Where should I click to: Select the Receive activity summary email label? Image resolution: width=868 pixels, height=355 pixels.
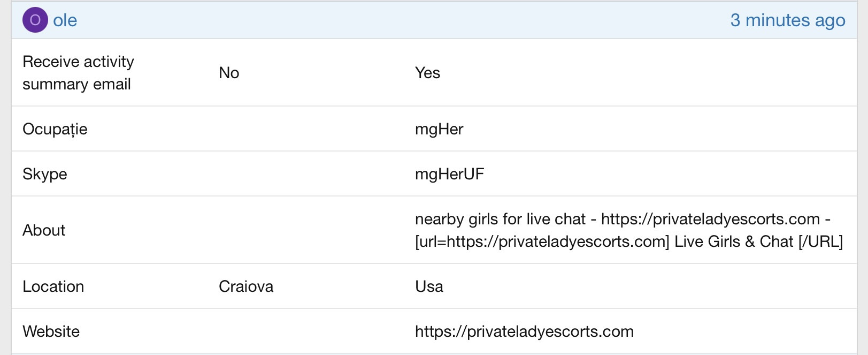point(78,73)
